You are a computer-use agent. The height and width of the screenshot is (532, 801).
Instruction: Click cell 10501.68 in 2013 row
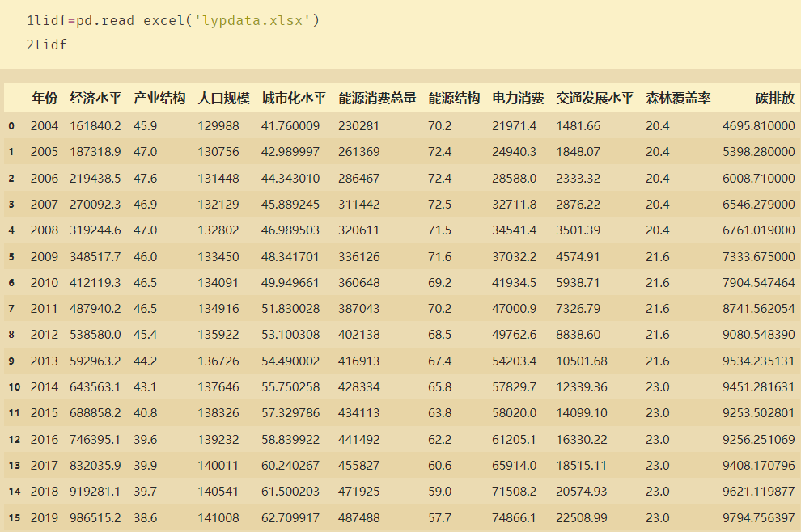(x=582, y=361)
